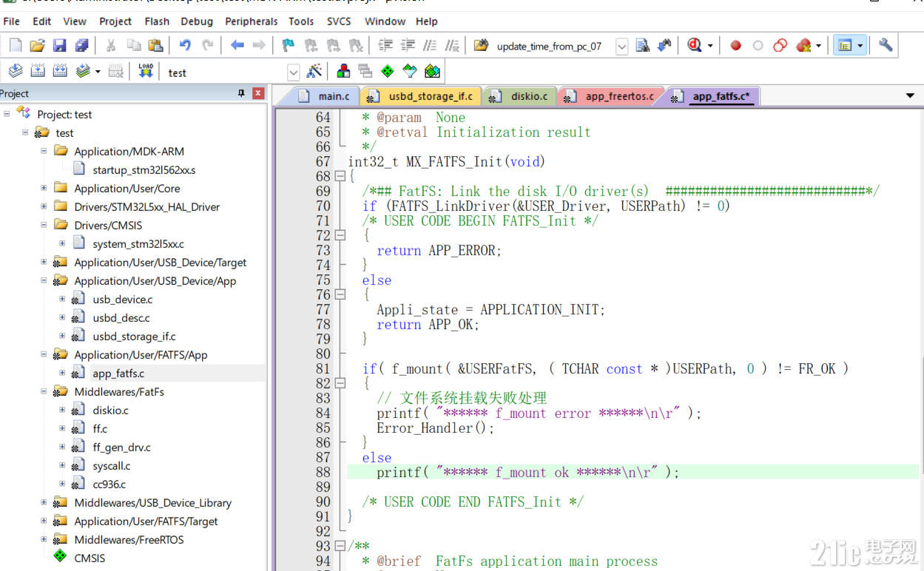Click the Open file folder icon
The image size is (924, 571).
37,46
